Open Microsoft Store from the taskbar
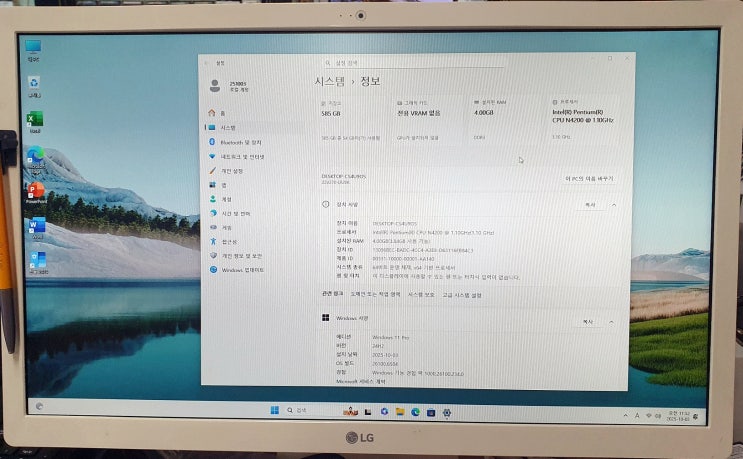743x459 pixels. 431,412
